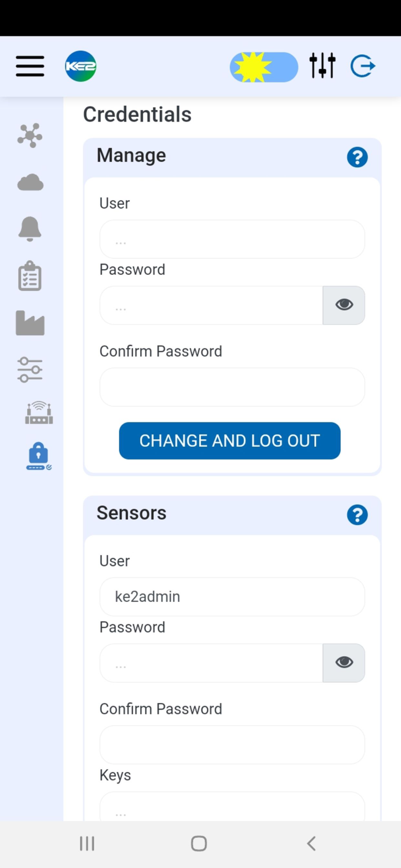Open the hamburger navigation menu
The width and height of the screenshot is (401, 868).
coord(30,66)
